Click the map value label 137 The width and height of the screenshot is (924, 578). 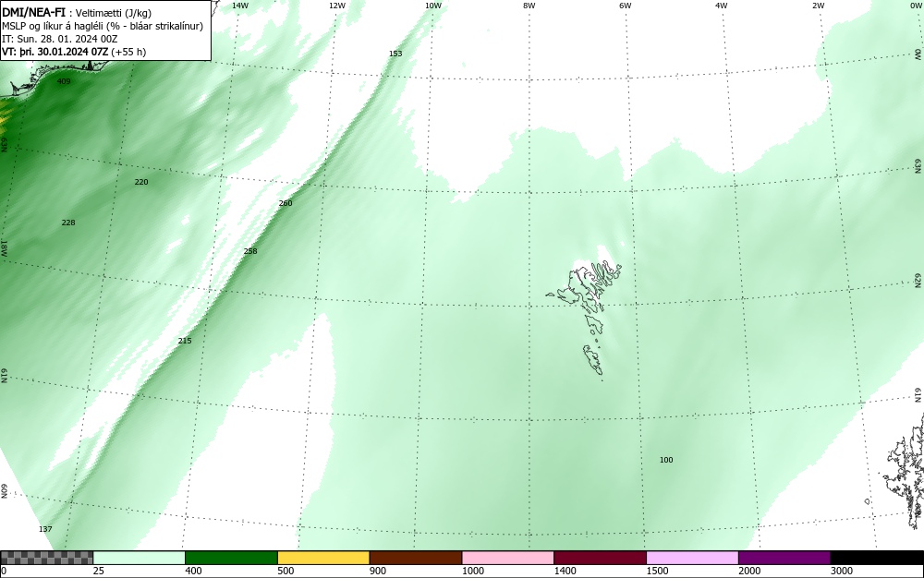tap(45, 529)
